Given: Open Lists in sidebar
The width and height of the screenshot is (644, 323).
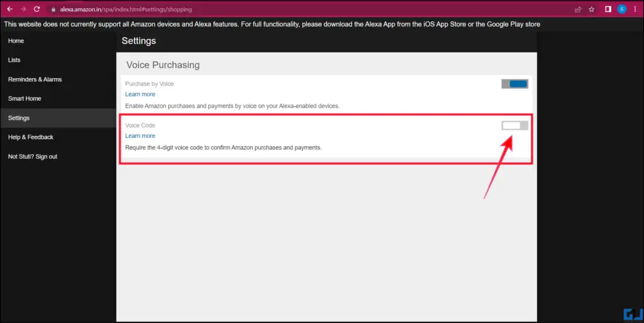Looking at the screenshot, I should [x=14, y=60].
